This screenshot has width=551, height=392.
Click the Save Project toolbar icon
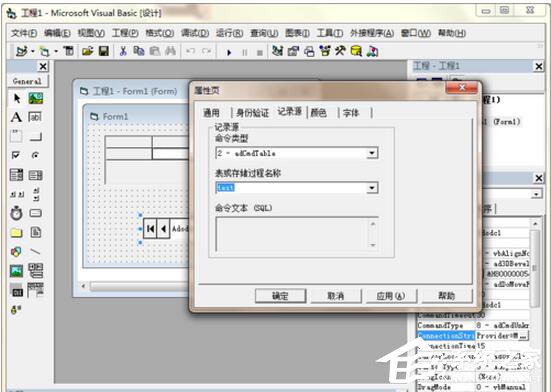pos(104,52)
